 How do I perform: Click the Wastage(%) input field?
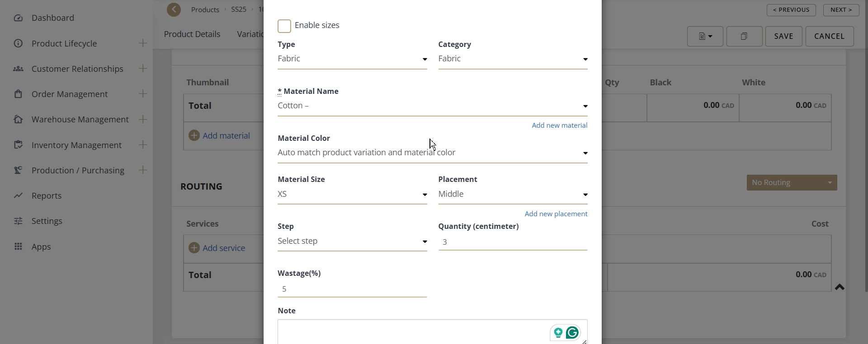click(352, 289)
